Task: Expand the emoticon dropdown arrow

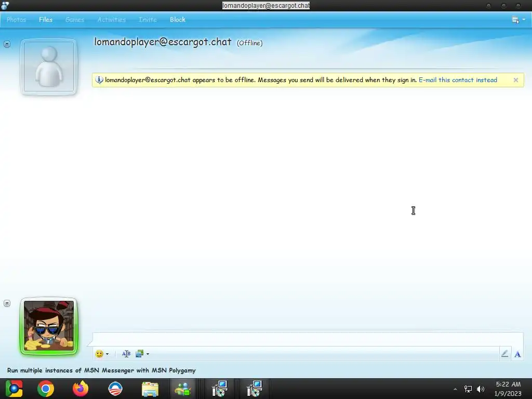Action: pyautogui.click(x=107, y=354)
